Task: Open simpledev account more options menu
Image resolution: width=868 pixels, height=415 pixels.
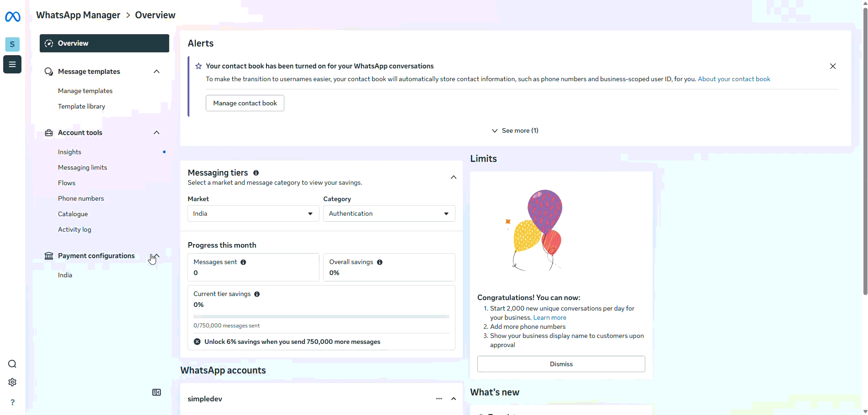Action: pyautogui.click(x=439, y=399)
